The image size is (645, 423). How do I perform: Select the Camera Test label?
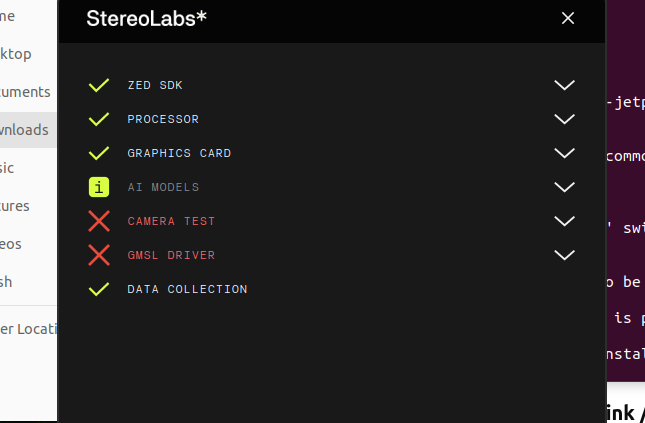coord(171,221)
